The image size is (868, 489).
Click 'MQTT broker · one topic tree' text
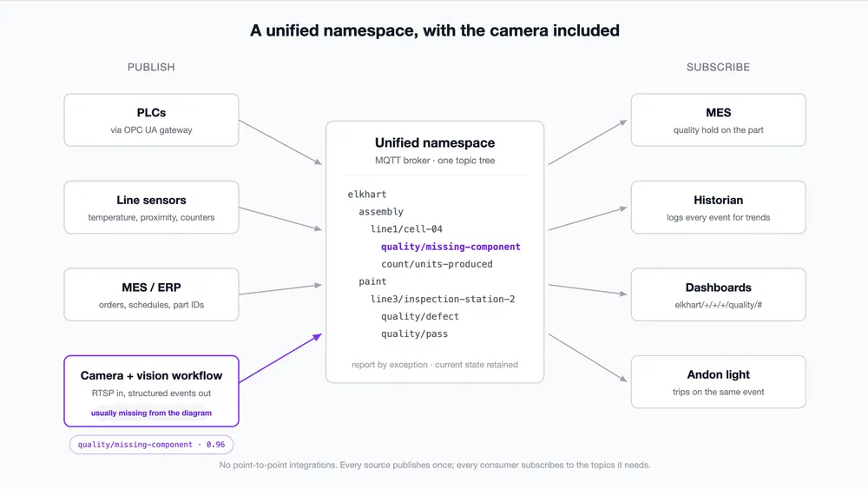(x=435, y=161)
